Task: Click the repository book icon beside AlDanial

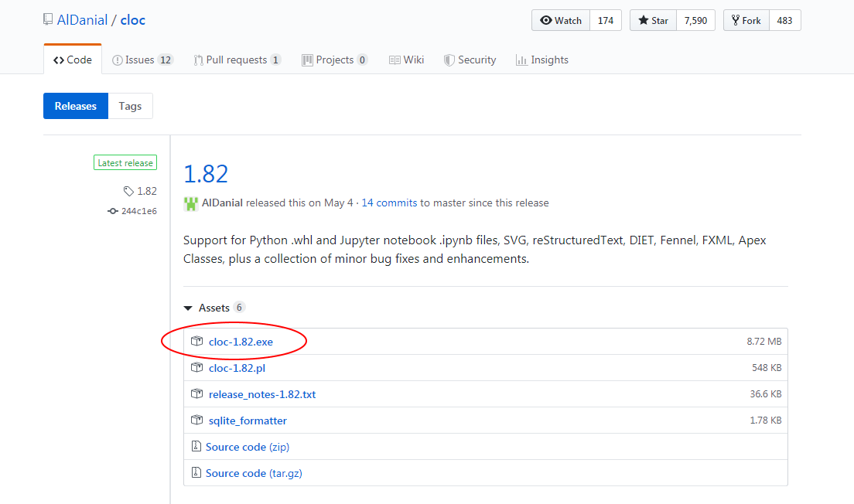Action: [x=48, y=20]
